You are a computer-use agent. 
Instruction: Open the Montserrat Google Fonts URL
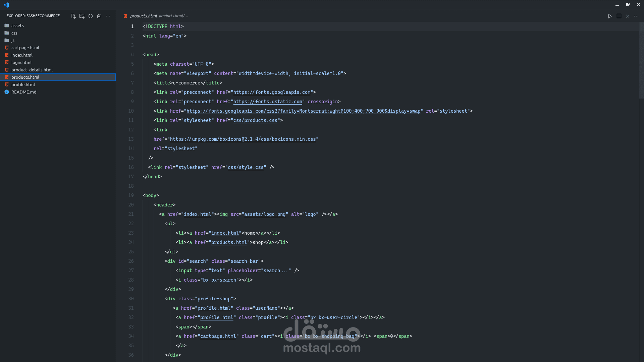(x=303, y=111)
